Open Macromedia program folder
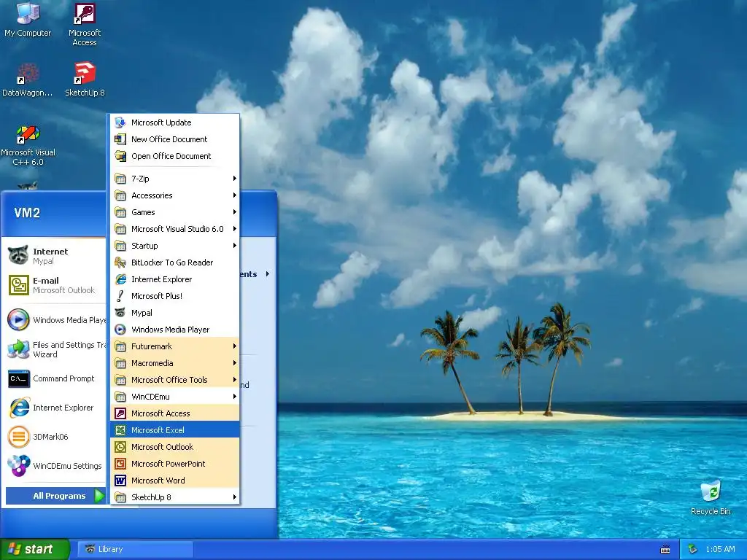 (175, 363)
